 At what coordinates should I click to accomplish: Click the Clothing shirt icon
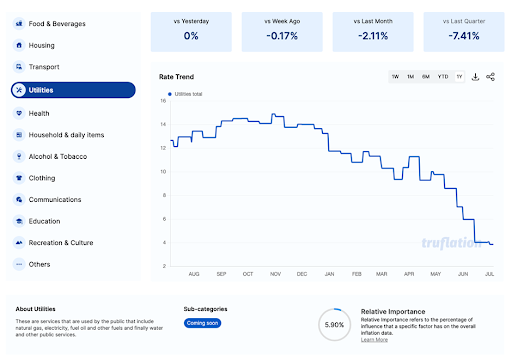click(19, 178)
